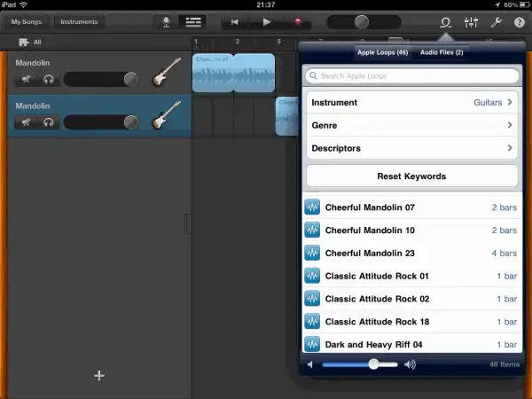Switch to the Audio Files tab
Screen dimensions: 532x399
(442, 53)
